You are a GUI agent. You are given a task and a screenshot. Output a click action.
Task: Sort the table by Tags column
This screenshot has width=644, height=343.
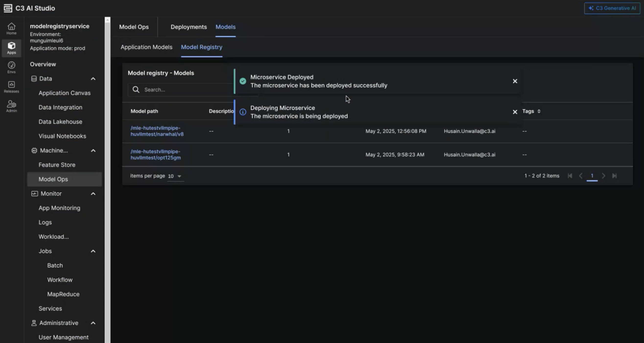pos(539,111)
